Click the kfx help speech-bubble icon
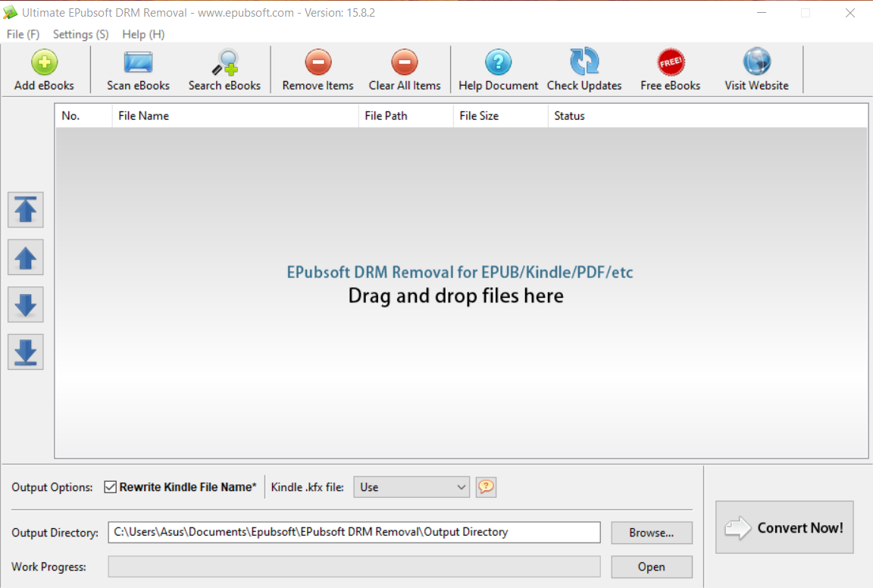 click(486, 487)
